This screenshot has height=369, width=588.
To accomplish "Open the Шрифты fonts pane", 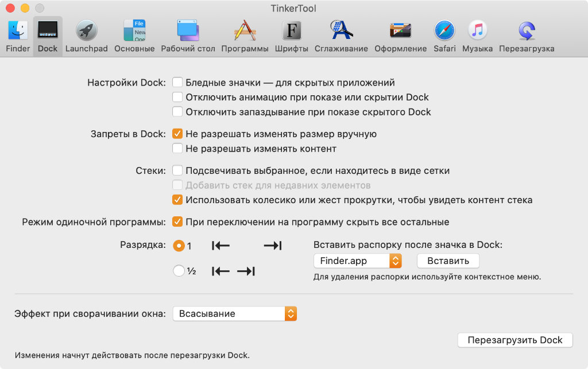I will (x=291, y=36).
